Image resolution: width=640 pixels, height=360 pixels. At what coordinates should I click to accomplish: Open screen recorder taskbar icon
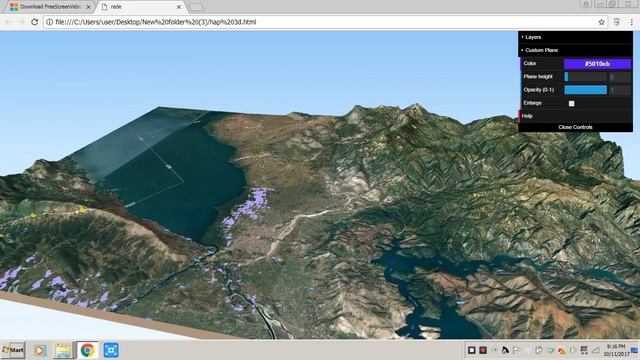click(x=111, y=350)
